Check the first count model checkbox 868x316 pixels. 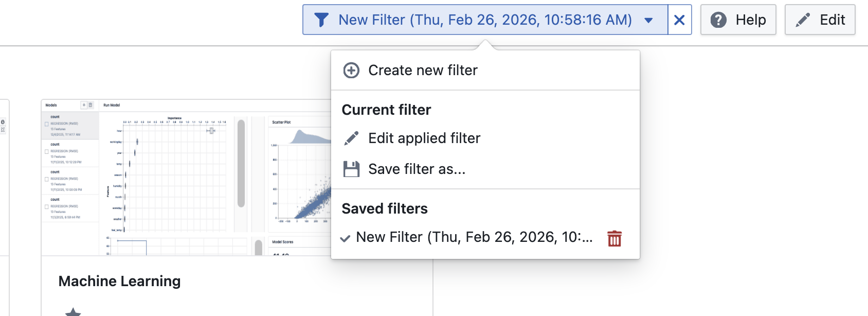click(x=47, y=124)
